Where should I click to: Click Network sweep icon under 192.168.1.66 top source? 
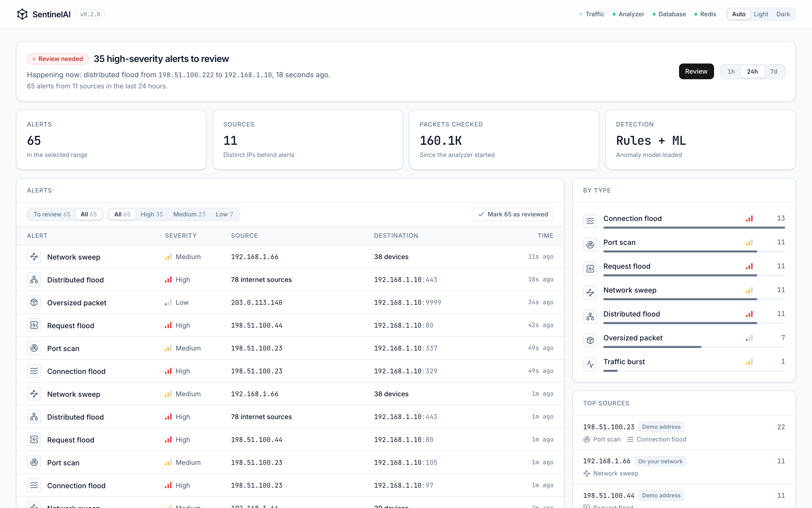(x=586, y=473)
